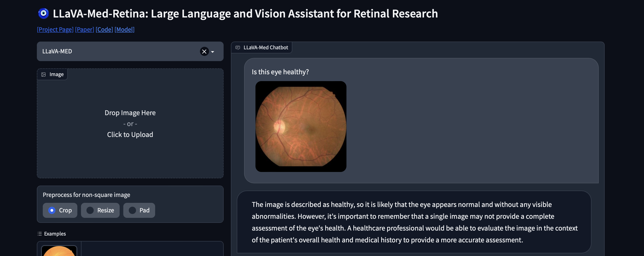Click the Image label above the upload area
The width and height of the screenshot is (644, 256).
56,74
